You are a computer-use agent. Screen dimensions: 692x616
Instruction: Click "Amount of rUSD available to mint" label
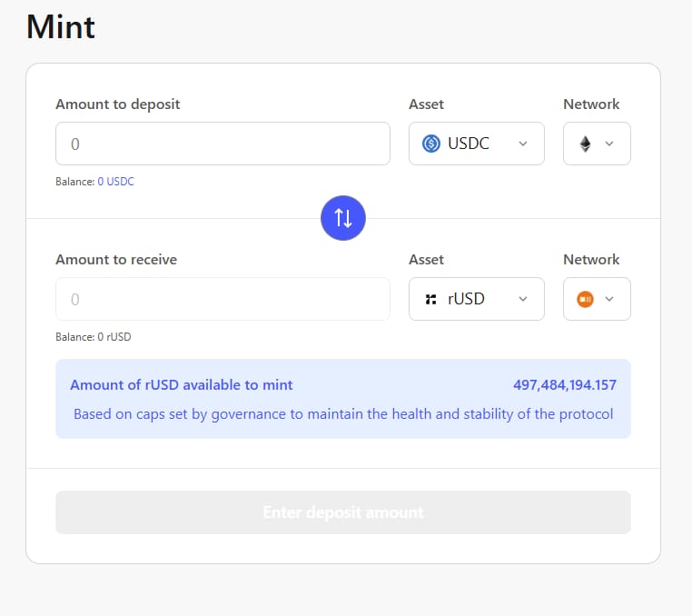click(x=182, y=385)
